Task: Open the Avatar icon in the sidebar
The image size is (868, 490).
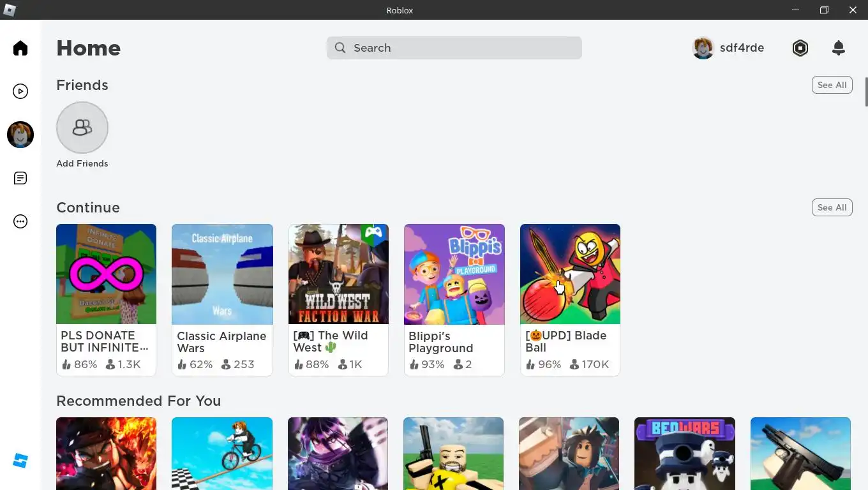Action: 20,135
